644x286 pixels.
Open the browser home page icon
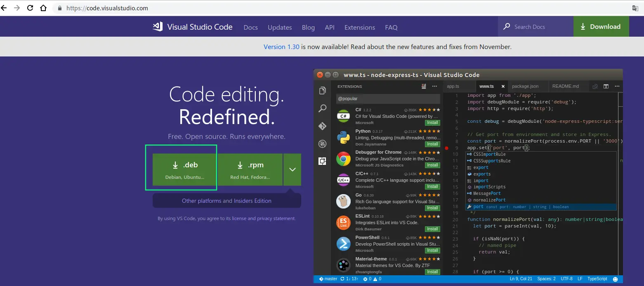click(x=43, y=8)
